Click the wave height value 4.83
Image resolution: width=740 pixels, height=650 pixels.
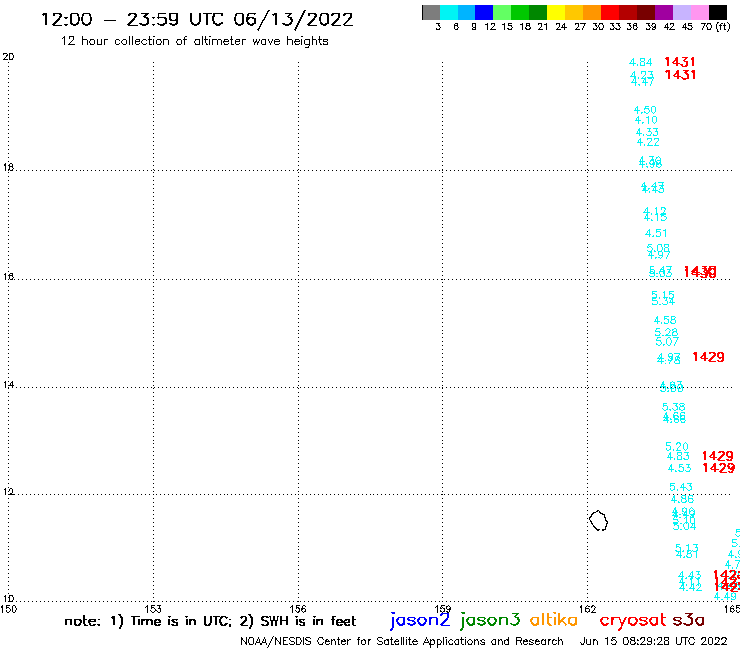click(x=678, y=456)
